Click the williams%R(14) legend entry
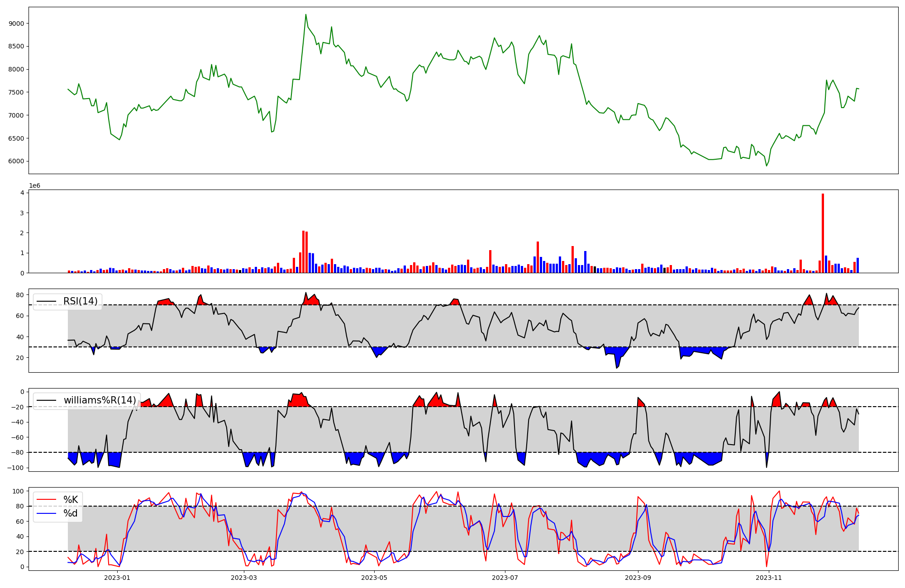Screen dimensions: 905x588 (100, 400)
